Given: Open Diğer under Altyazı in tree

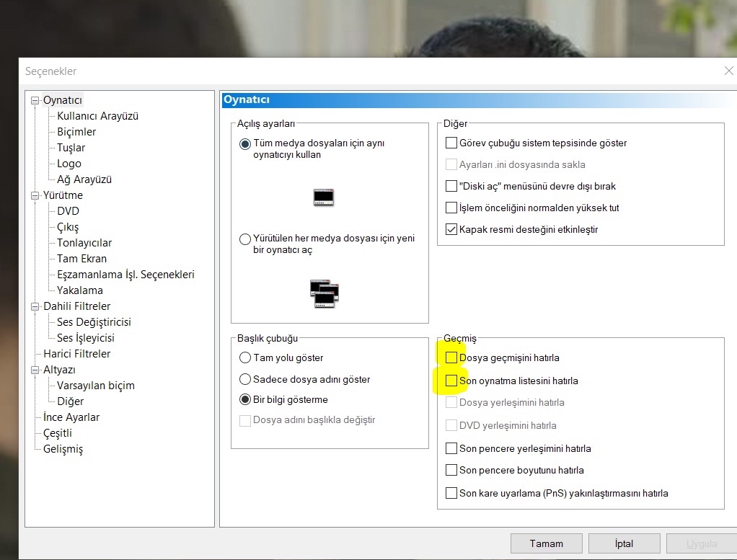Looking at the screenshot, I should click(x=71, y=401).
